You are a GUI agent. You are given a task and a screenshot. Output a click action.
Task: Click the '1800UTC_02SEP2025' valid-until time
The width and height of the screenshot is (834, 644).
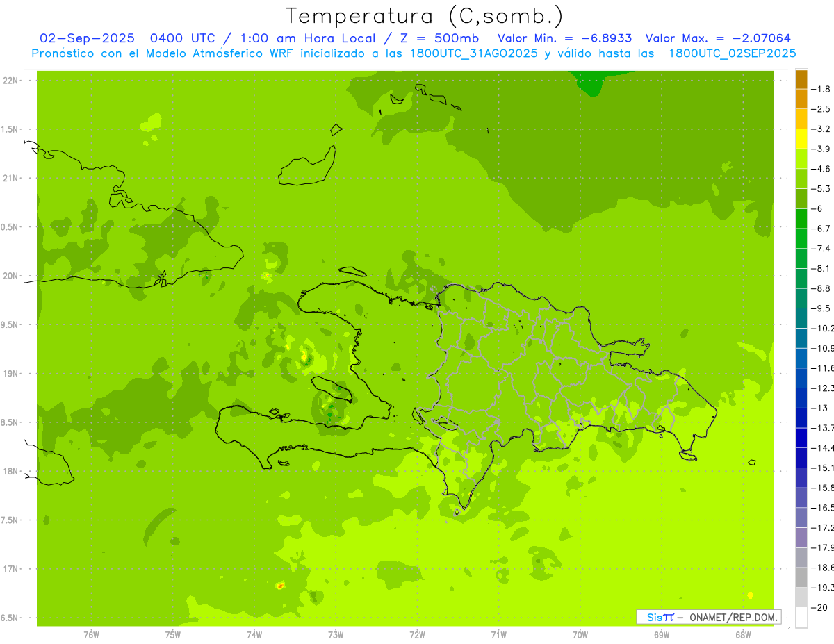tap(732, 53)
